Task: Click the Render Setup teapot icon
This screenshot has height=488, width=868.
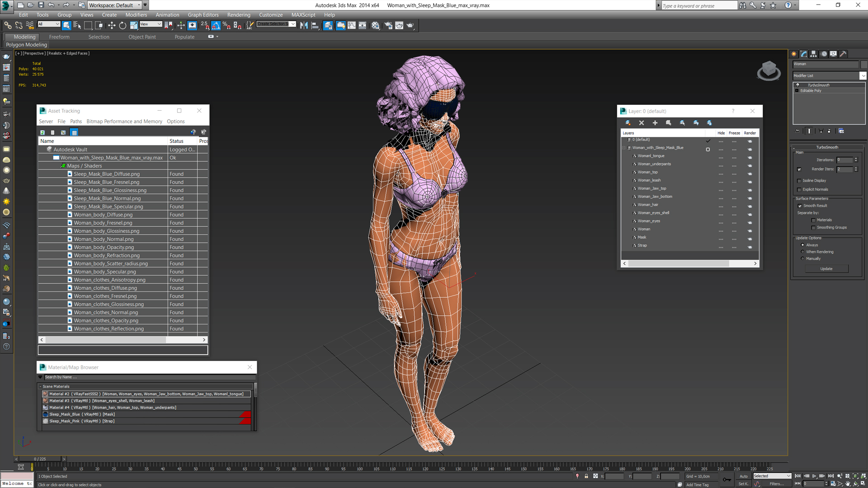Action: (388, 26)
